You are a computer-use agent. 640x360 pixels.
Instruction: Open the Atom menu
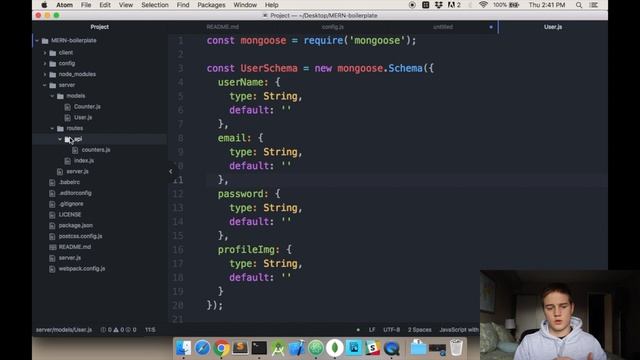[64, 5]
